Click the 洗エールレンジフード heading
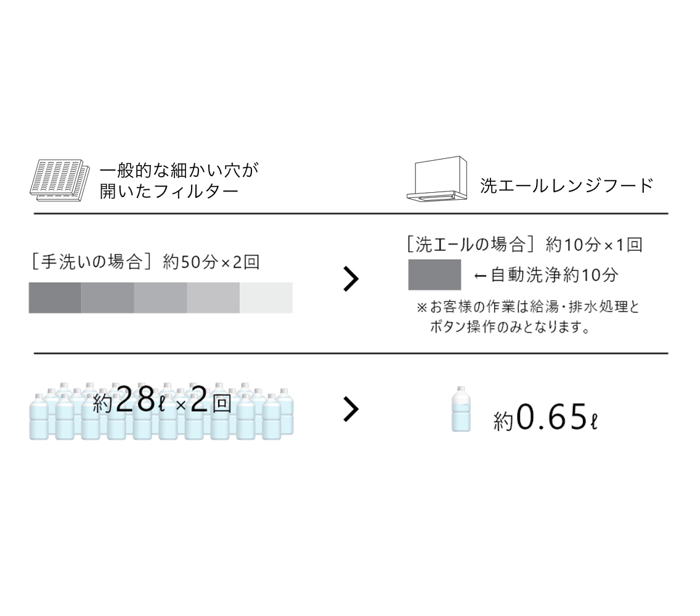The height and width of the screenshot is (616, 700). pos(566,186)
